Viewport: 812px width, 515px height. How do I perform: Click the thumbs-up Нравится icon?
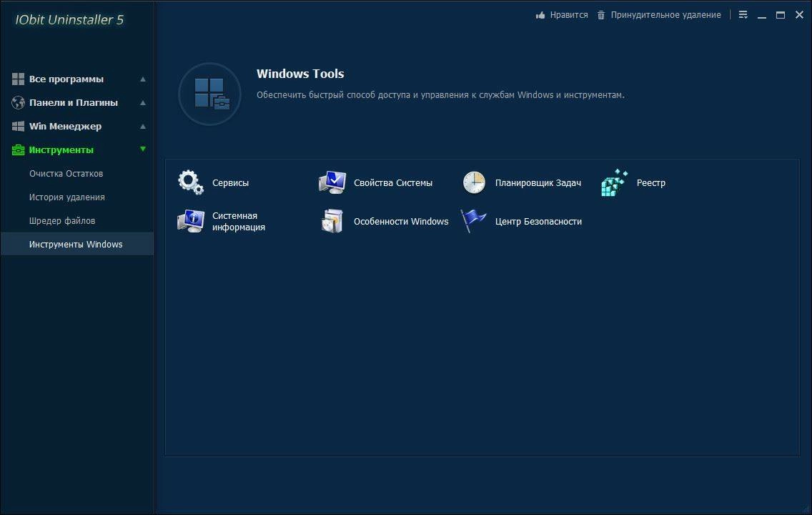click(540, 15)
